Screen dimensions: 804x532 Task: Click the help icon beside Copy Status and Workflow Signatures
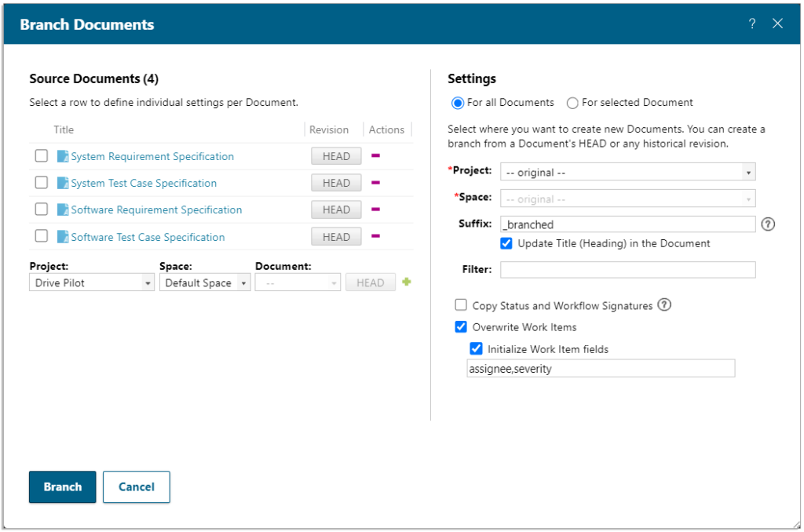(664, 305)
